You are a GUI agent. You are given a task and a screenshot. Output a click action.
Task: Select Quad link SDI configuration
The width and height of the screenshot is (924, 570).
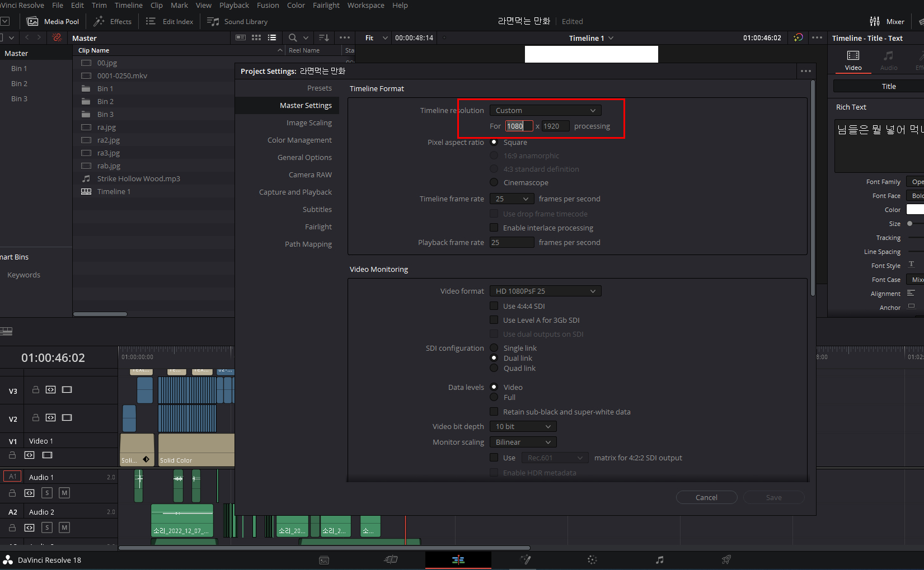point(494,368)
